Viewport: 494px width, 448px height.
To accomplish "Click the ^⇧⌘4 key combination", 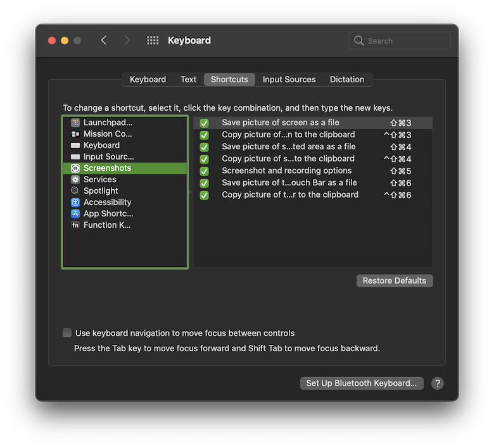I will (x=397, y=159).
